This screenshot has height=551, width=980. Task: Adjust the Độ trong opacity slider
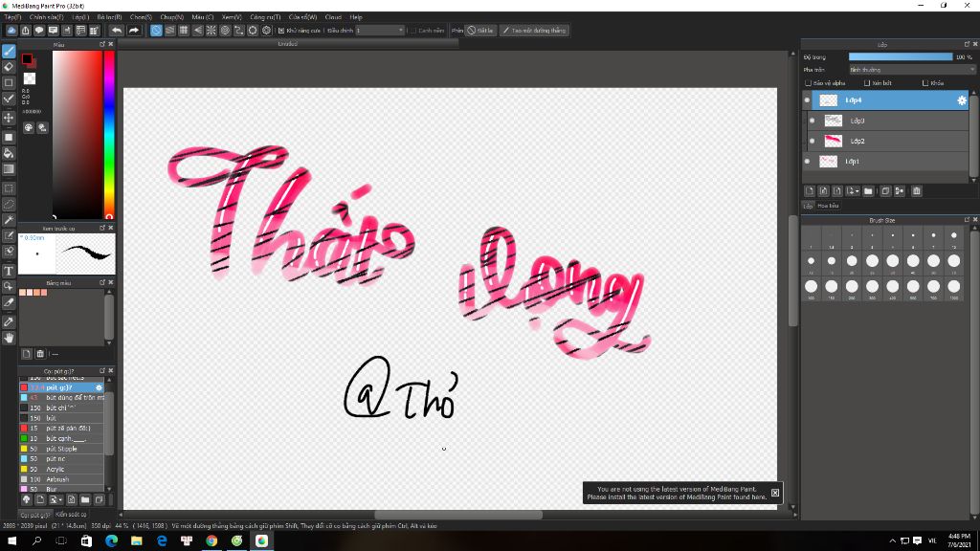point(900,56)
